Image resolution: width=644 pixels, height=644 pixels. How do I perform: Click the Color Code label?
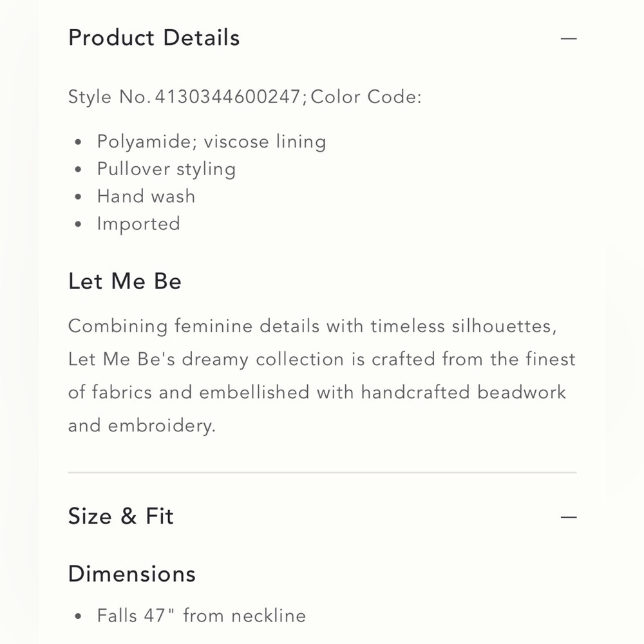366,97
